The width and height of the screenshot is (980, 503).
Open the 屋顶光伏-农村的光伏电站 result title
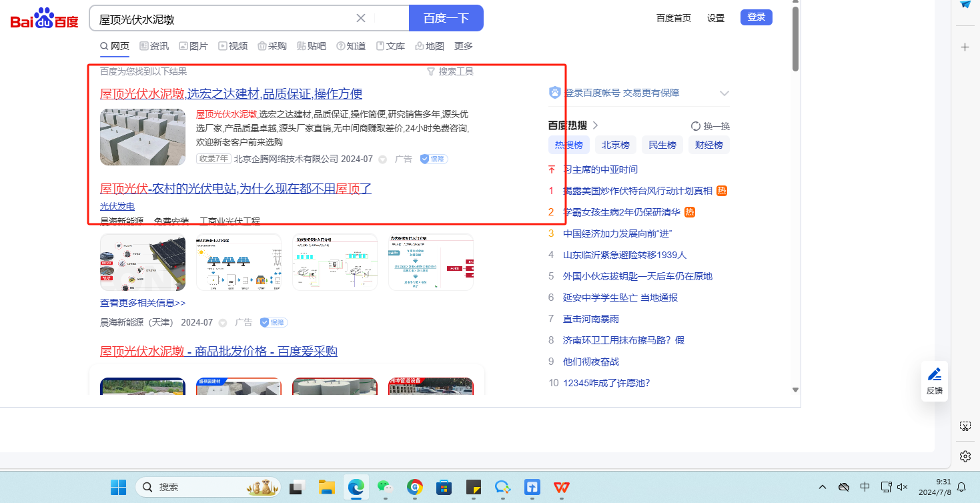click(x=235, y=189)
